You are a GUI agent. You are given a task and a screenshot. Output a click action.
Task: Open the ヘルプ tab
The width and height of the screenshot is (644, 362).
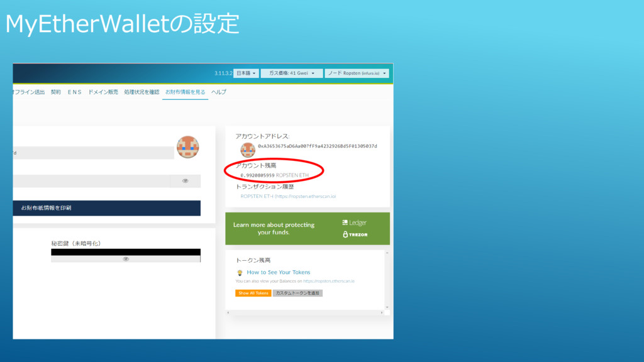click(219, 92)
